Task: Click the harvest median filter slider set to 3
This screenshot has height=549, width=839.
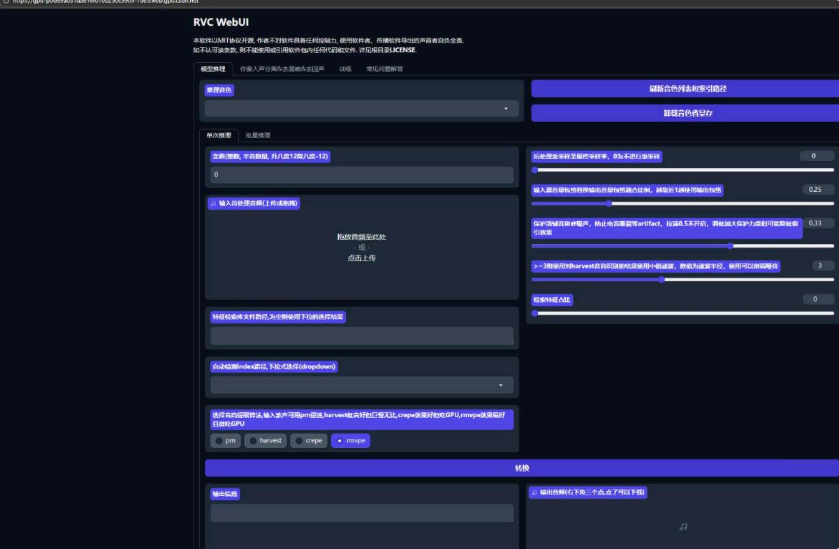Action: tap(683, 280)
